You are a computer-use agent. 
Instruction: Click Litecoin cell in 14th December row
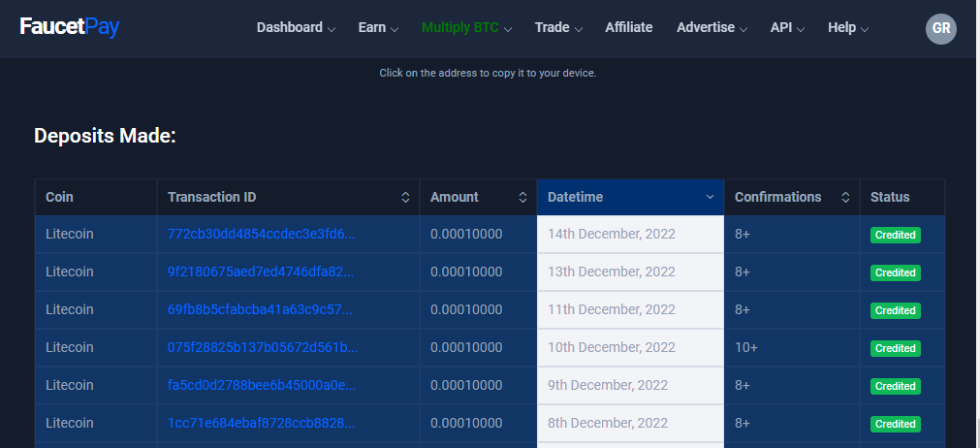pyautogui.click(x=96, y=235)
